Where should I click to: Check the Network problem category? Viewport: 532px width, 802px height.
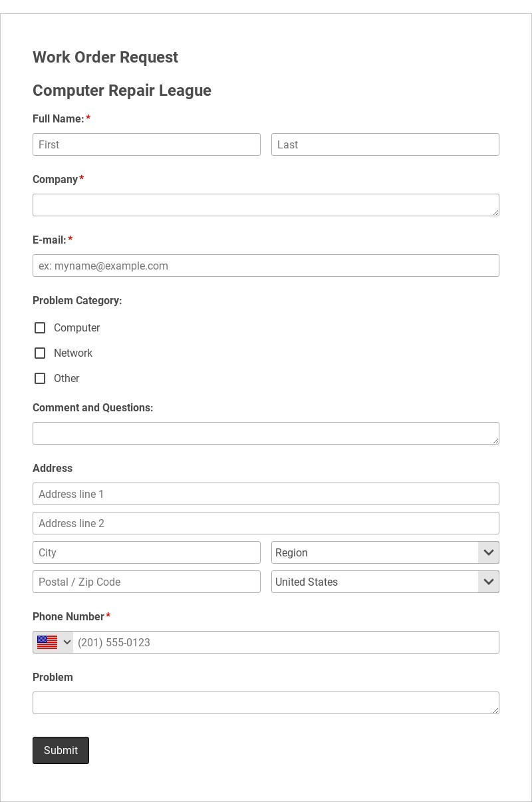click(x=40, y=353)
